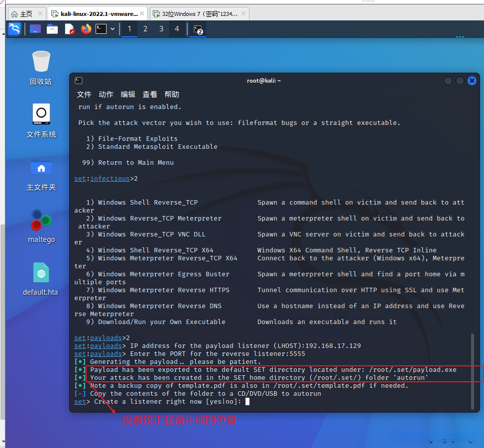Viewport: 484px width, 448px height.
Task: Click the show desktop panel icon
Action: point(35,29)
